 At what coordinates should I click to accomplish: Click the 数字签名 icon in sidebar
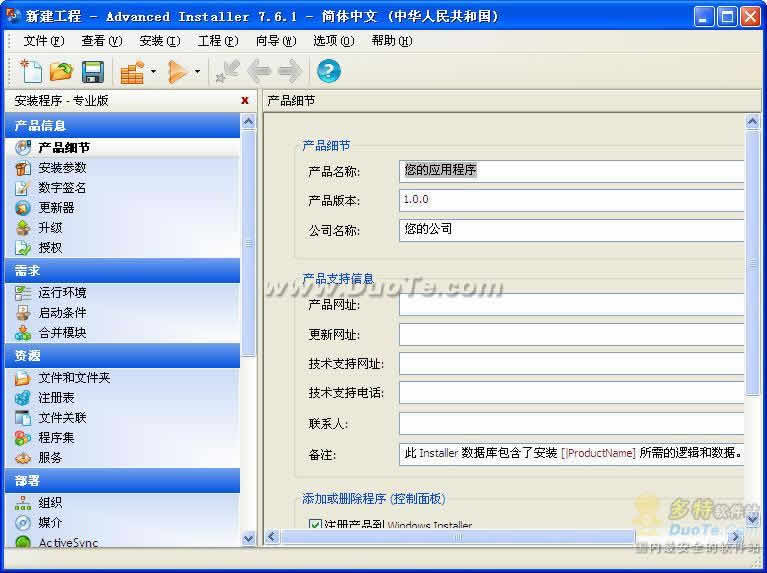[23, 188]
